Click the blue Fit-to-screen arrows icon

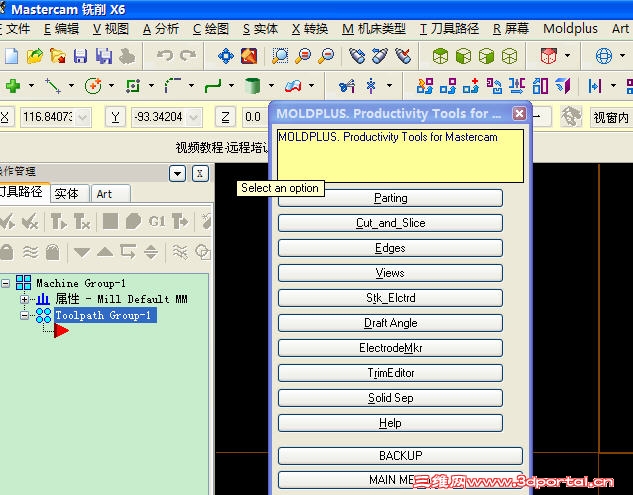(x=226, y=56)
